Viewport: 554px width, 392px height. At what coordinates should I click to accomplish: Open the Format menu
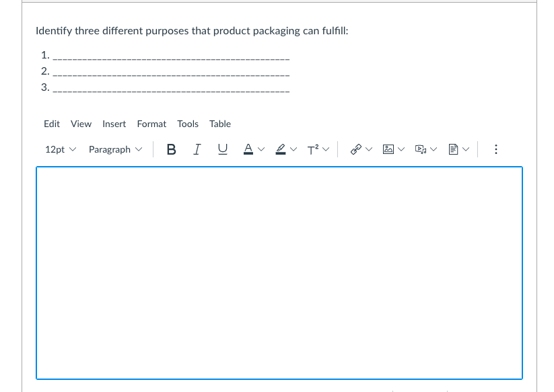coord(151,124)
